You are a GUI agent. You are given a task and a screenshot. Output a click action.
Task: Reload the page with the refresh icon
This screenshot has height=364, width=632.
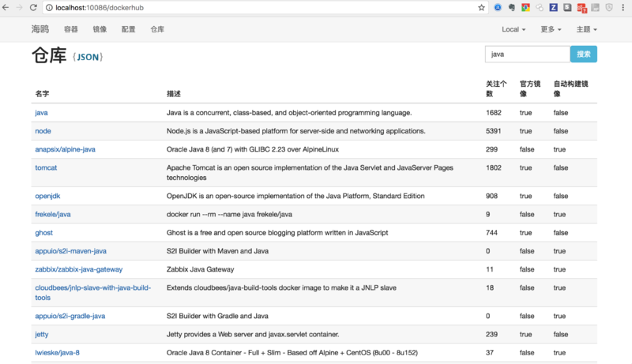[33, 7]
